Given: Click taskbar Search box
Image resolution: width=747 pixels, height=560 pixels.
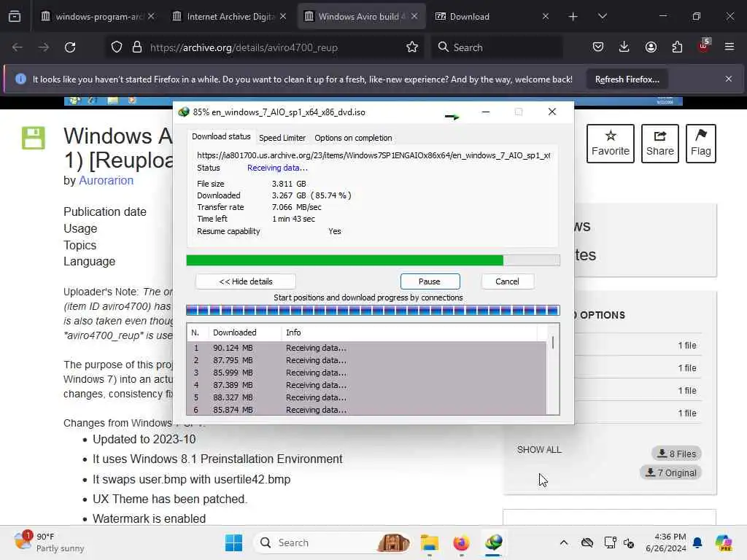Looking at the screenshot, I should click(x=333, y=542).
